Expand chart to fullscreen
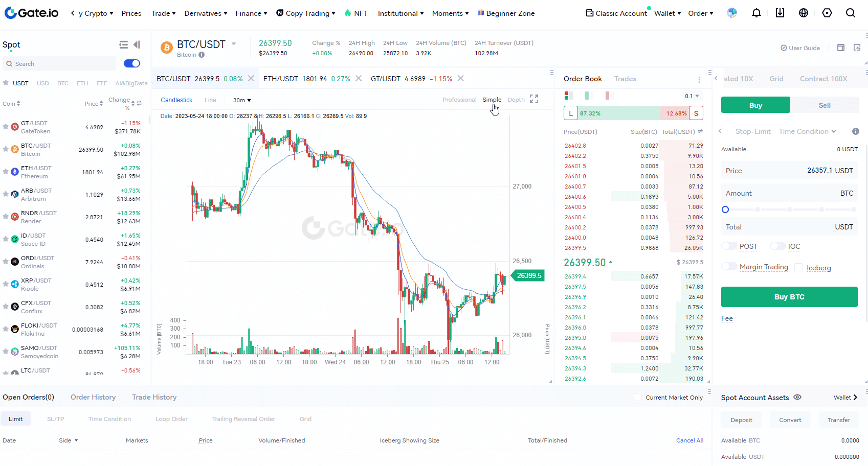The height and width of the screenshot is (466, 868). point(534,99)
